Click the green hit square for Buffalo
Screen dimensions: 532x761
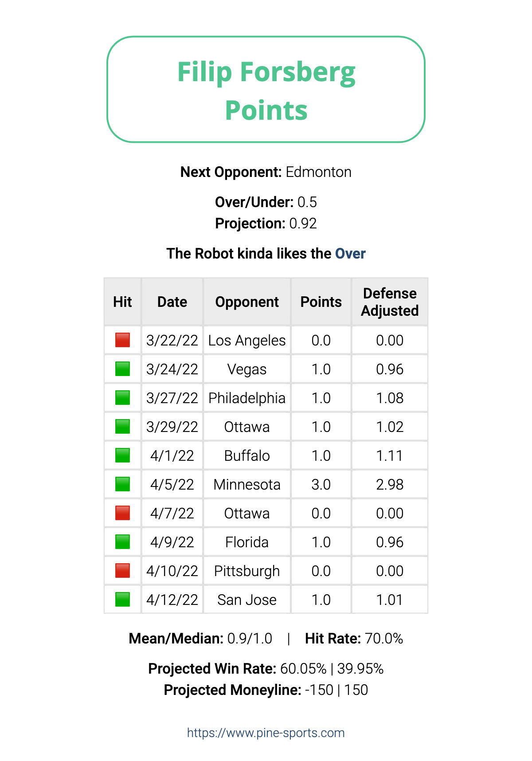(122, 455)
